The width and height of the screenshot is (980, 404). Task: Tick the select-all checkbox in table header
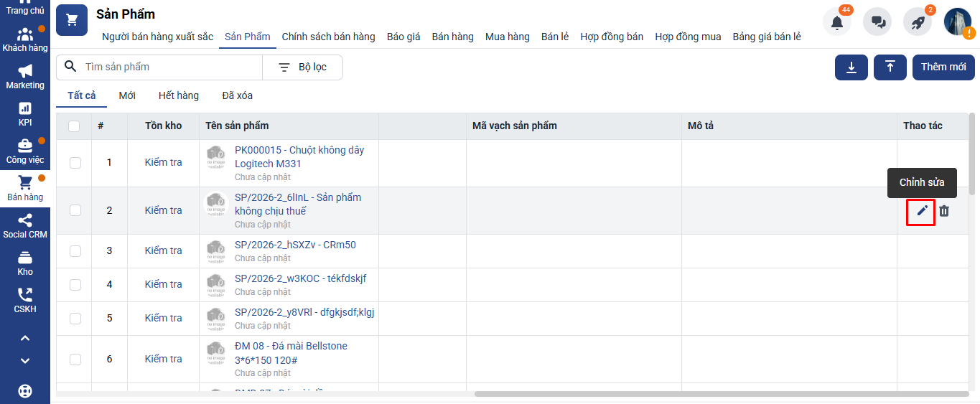click(74, 126)
